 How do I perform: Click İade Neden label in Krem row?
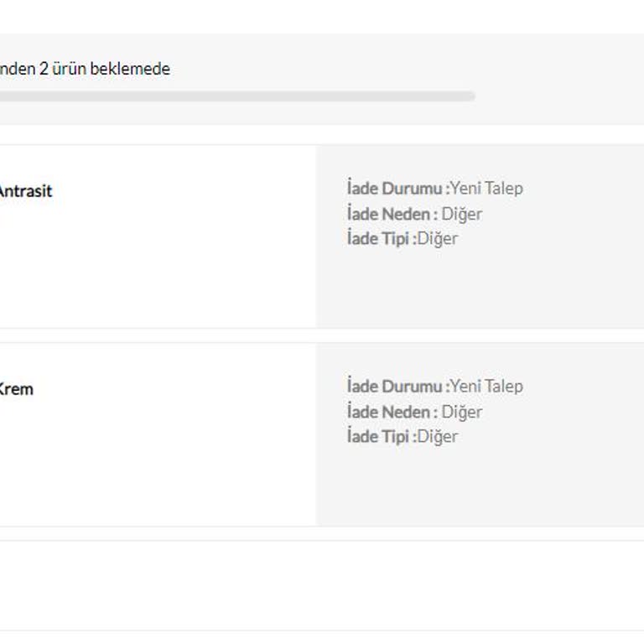[392, 411]
